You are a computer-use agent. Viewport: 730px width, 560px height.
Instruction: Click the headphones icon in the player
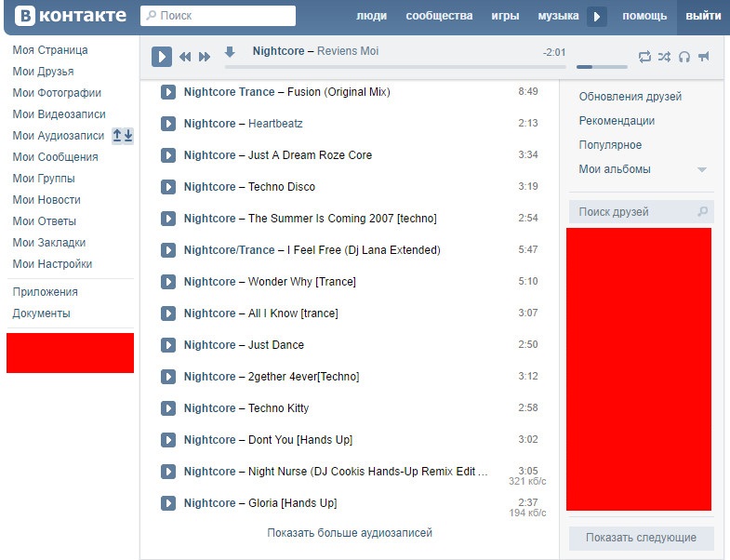pos(684,57)
